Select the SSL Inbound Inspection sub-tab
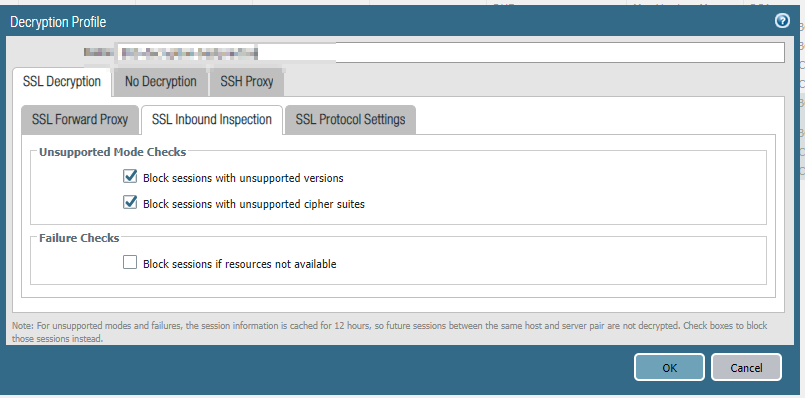805x398 pixels. coord(212,120)
